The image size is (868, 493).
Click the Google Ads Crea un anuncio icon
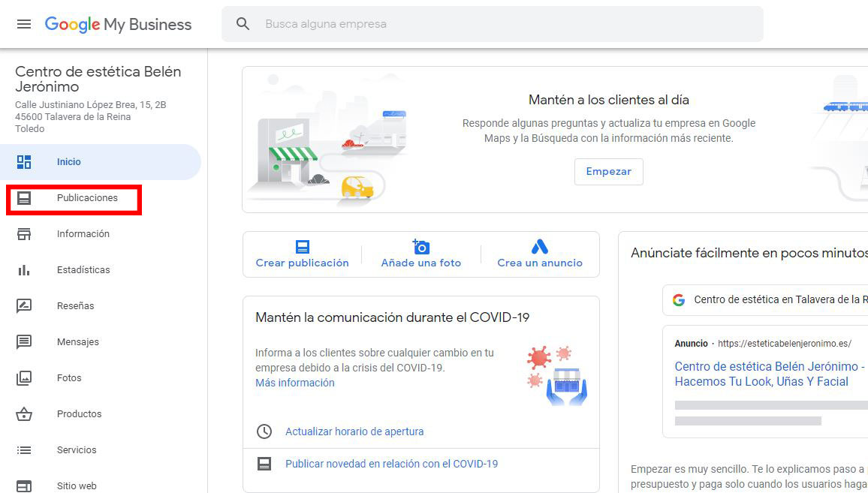click(540, 246)
